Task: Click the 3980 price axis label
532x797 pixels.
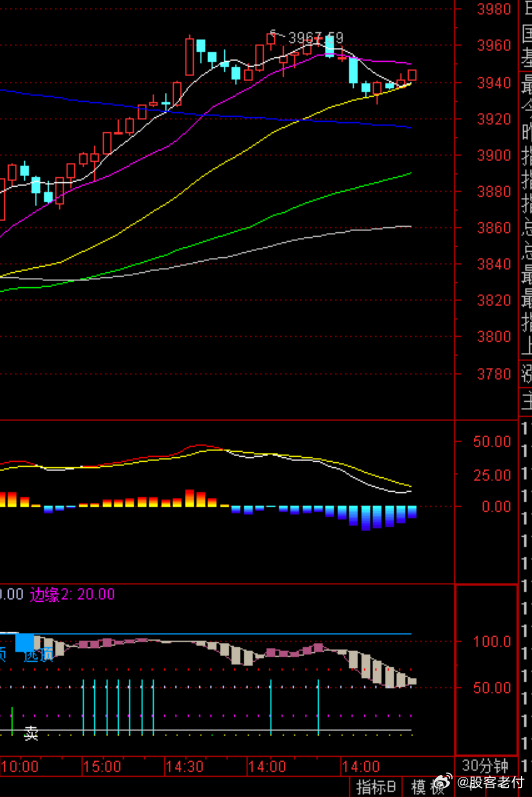Action: click(x=493, y=9)
